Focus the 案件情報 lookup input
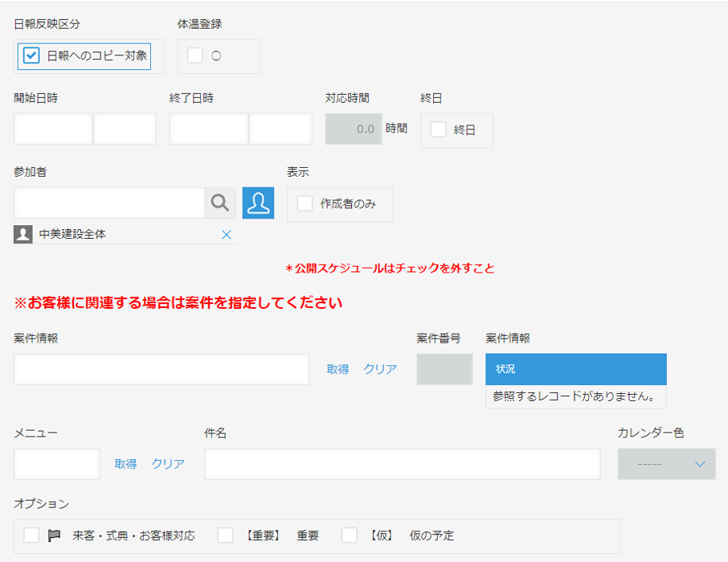728x562 pixels. [x=162, y=369]
